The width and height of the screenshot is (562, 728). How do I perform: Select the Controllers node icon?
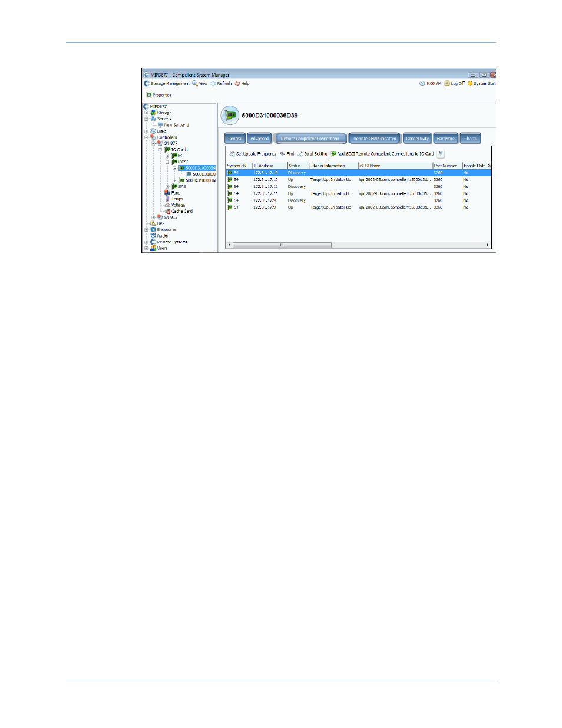click(x=153, y=137)
